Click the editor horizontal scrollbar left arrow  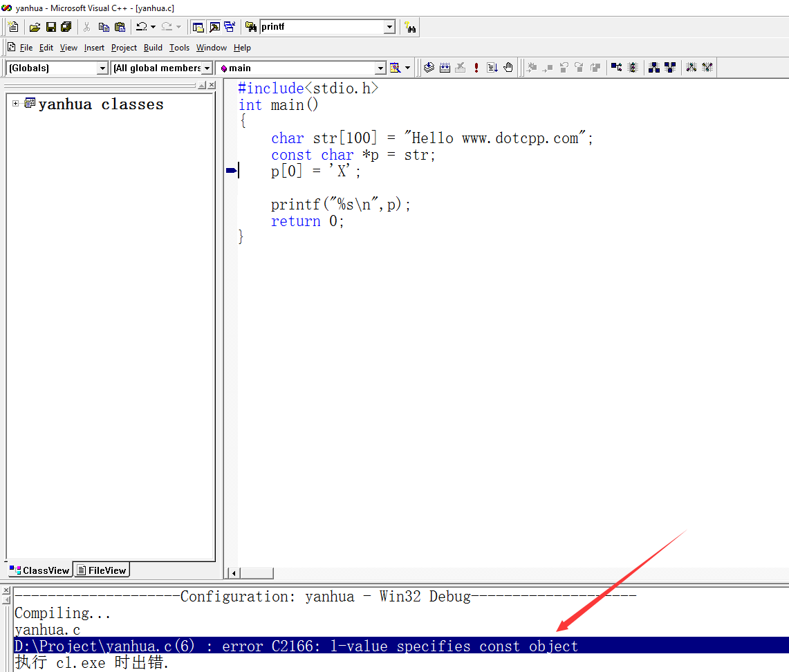[234, 573]
